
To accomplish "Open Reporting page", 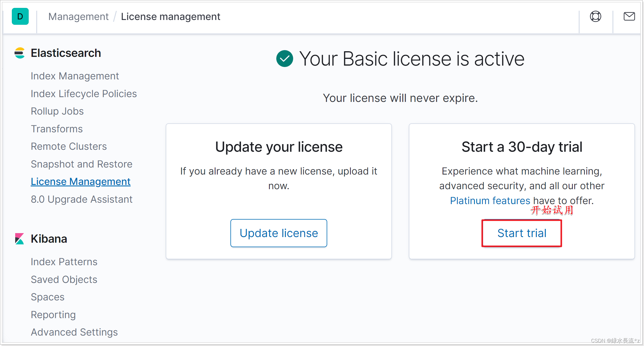I will [53, 315].
